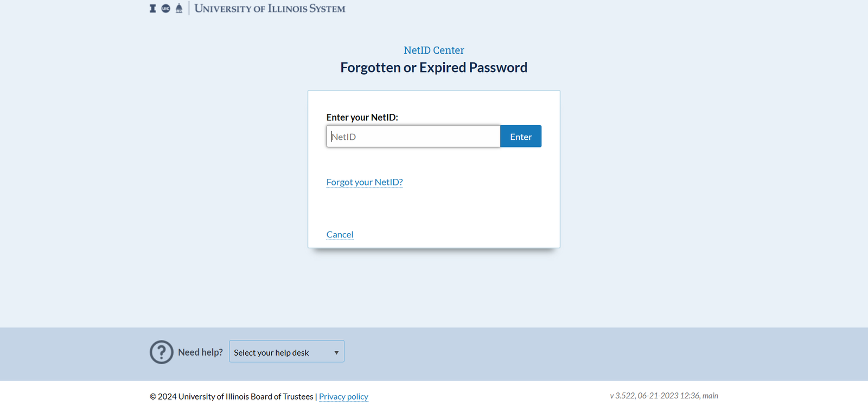Open the Forgot your NetID link
This screenshot has width=868, height=412.
[364, 182]
